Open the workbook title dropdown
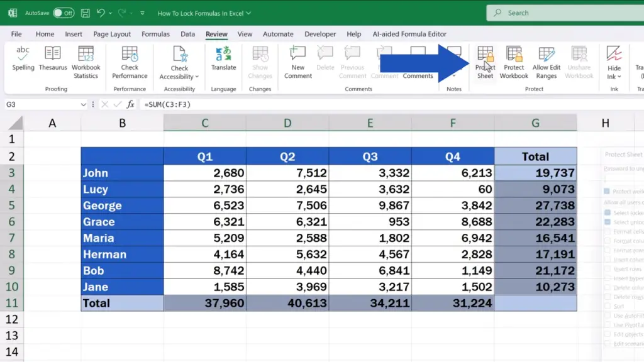 coord(248,13)
